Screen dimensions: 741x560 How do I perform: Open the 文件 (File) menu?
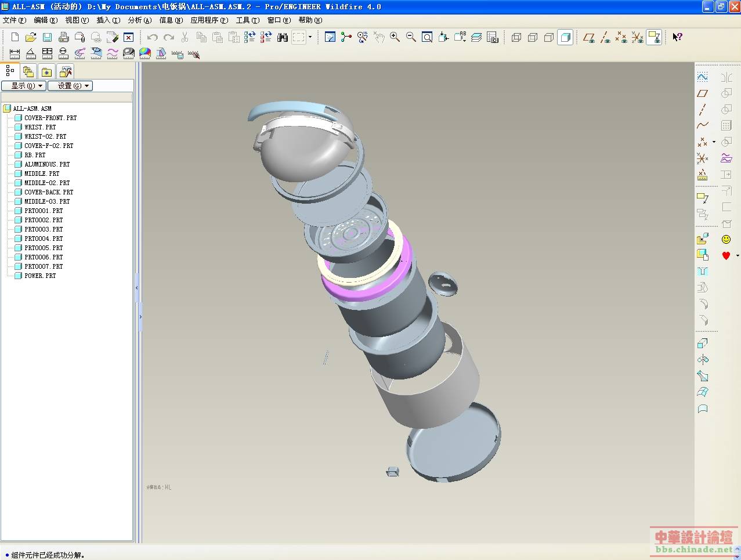[14, 20]
